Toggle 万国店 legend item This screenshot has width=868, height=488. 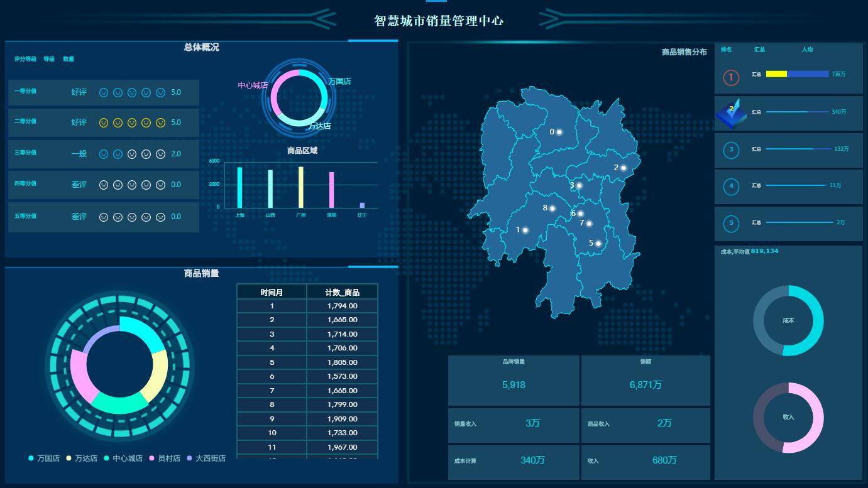(44, 458)
